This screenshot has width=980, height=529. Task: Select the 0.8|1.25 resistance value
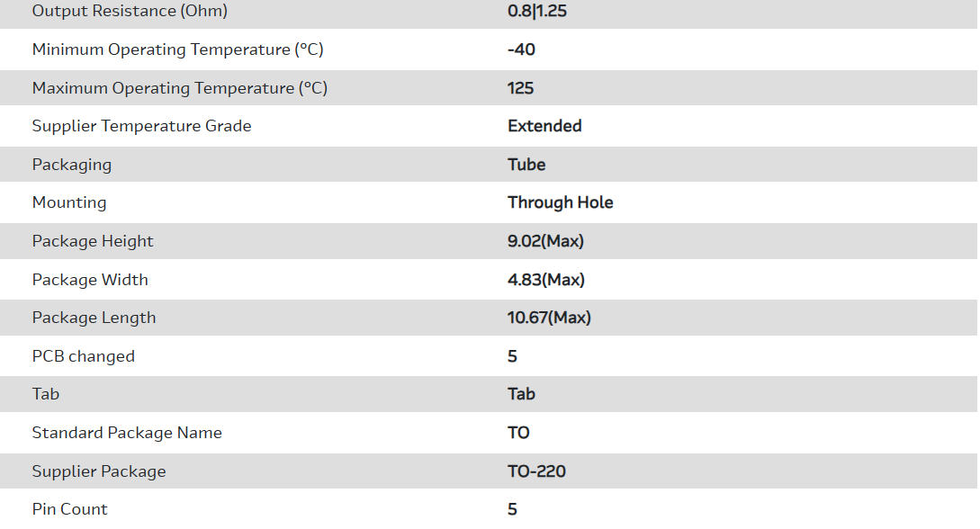point(536,12)
